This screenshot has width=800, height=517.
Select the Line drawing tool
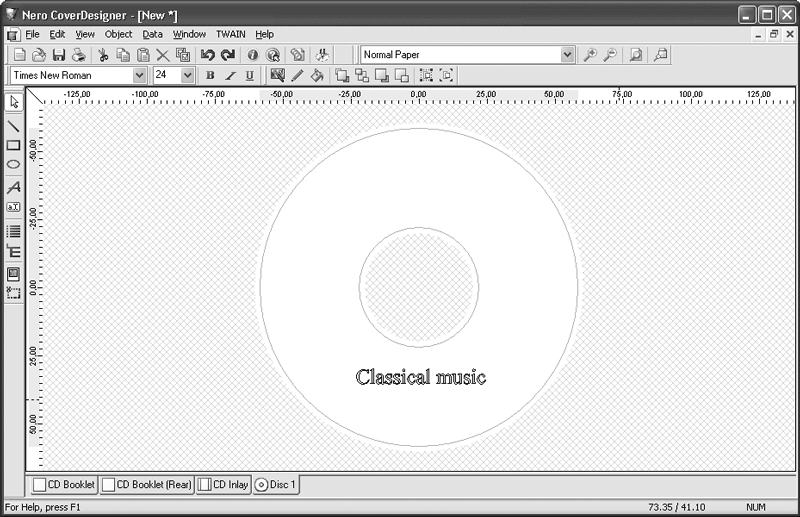[x=14, y=126]
